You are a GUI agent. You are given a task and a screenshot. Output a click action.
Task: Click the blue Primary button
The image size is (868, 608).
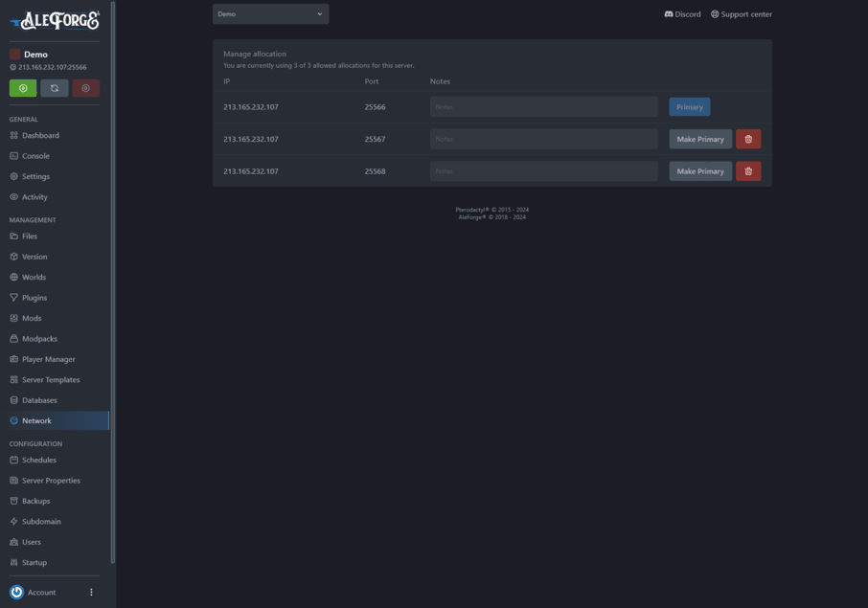point(689,107)
